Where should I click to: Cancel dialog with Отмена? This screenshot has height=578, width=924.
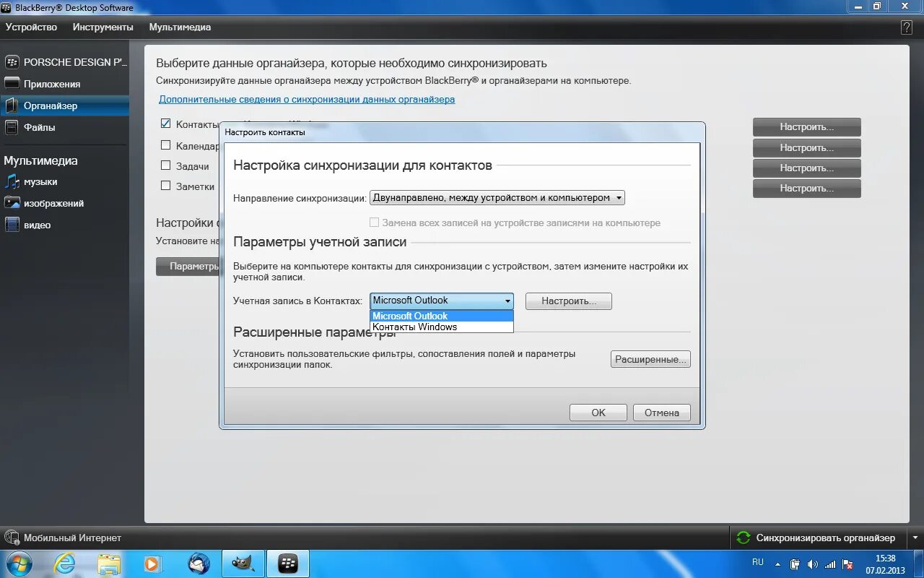coord(662,413)
